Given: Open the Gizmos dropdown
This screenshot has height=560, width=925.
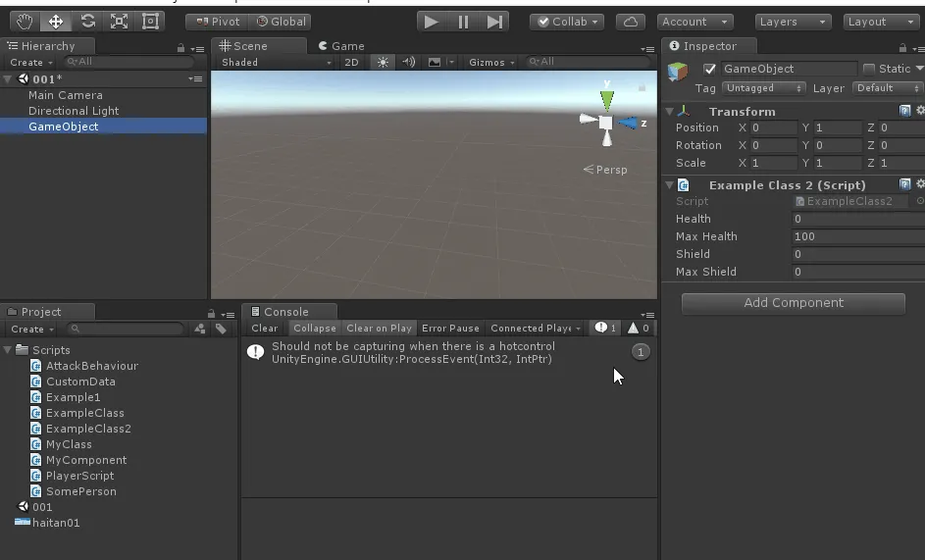Looking at the screenshot, I should click(x=491, y=62).
